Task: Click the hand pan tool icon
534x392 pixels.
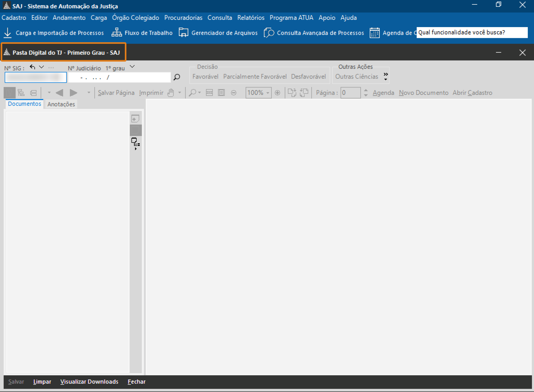Action: 170,92
